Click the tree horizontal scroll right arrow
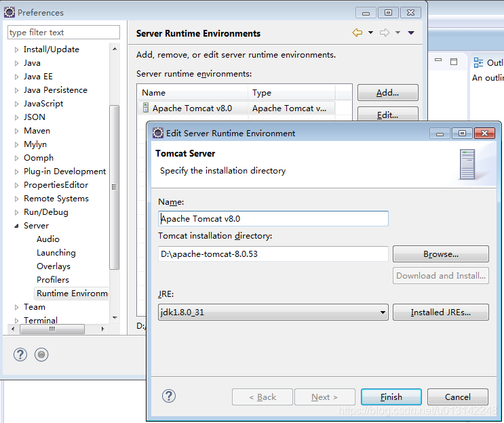 coord(102,329)
